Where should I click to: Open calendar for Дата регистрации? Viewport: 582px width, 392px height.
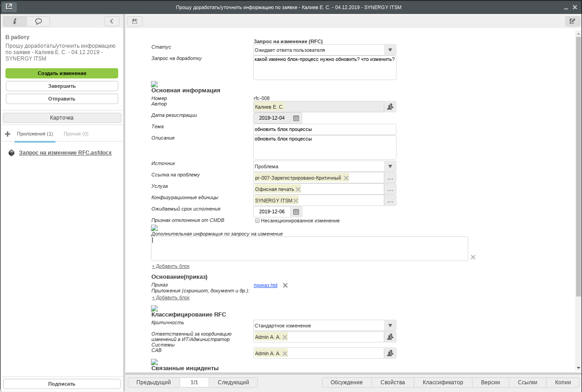pyautogui.click(x=296, y=118)
